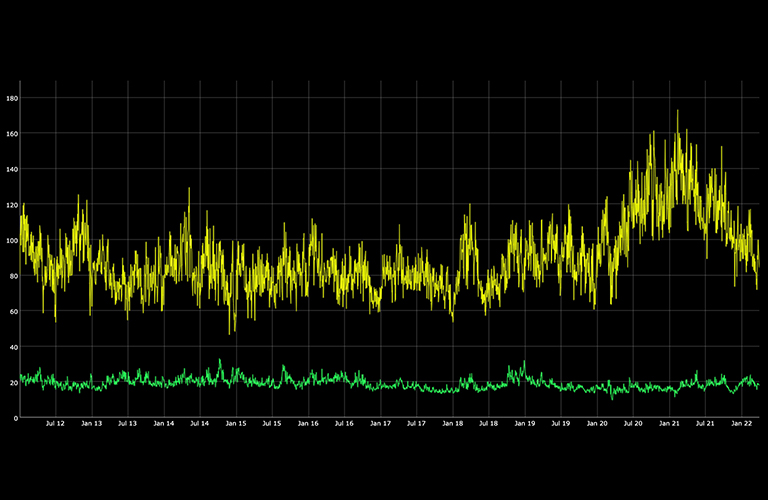Select the 'Jan 15' date label

235,424
